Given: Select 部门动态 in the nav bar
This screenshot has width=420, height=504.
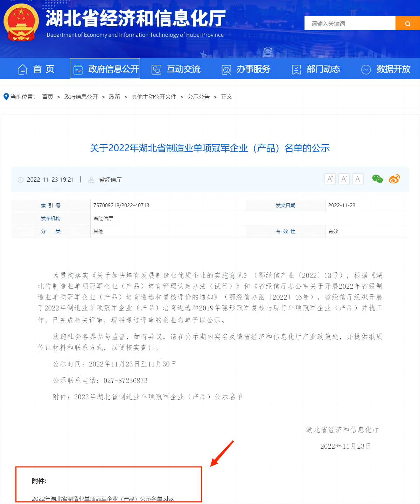Looking at the screenshot, I should pyautogui.click(x=316, y=69).
